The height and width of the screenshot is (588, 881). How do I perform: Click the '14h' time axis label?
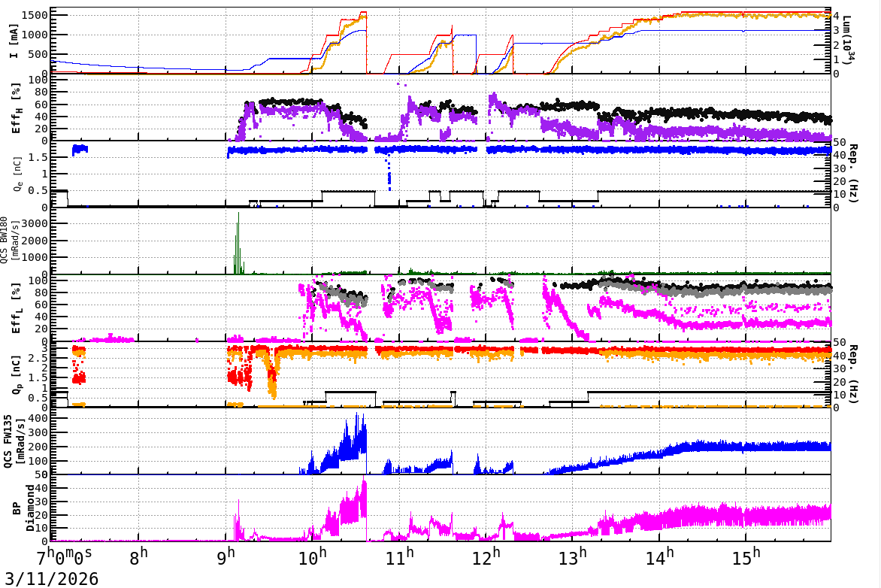659,557
